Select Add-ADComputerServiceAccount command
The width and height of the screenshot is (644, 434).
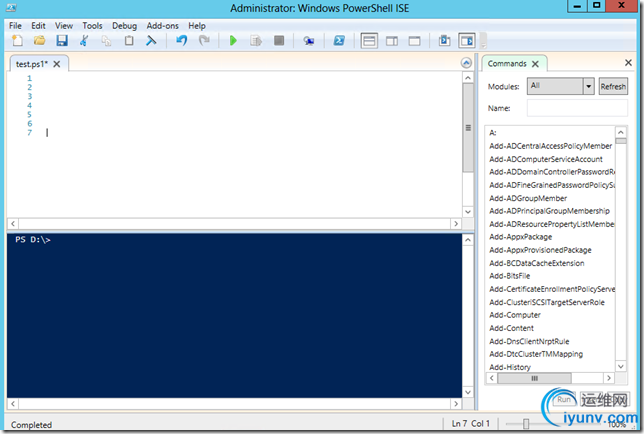[x=546, y=159]
